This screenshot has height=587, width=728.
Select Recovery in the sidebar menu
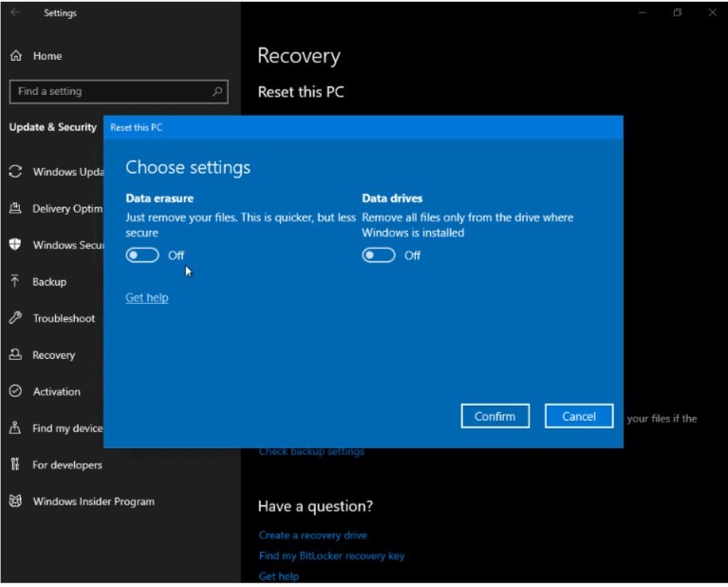point(53,355)
